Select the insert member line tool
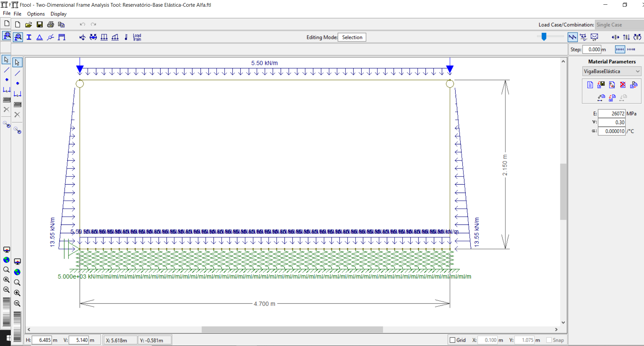Image resolution: width=644 pixels, height=346 pixels. 17,73
